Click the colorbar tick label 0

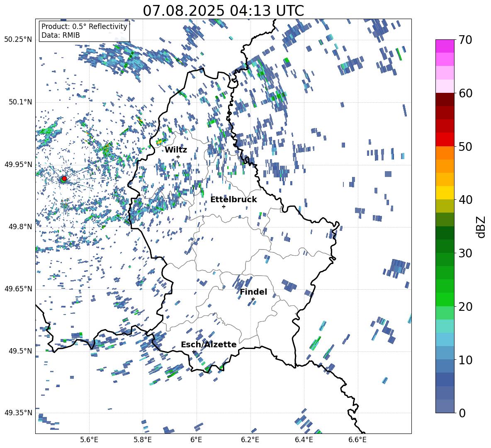coord(462,413)
